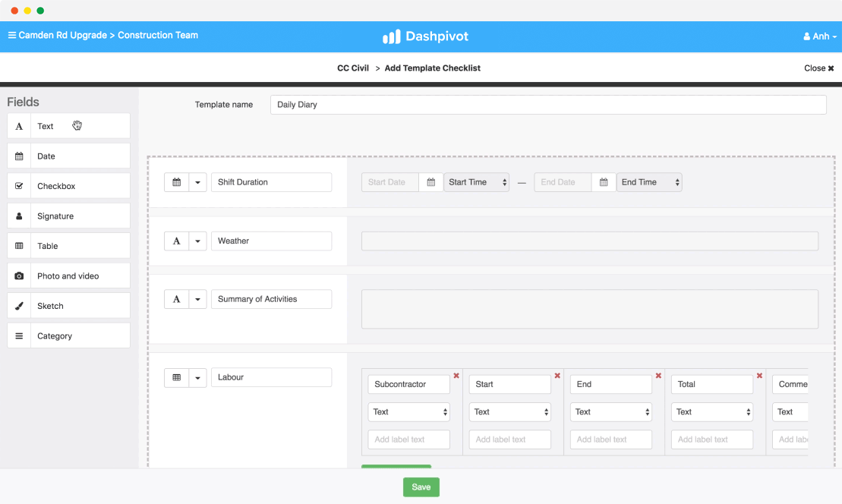Open the field type dropdown next to Weather
Image resolution: width=842 pixels, height=504 pixels.
(x=198, y=241)
